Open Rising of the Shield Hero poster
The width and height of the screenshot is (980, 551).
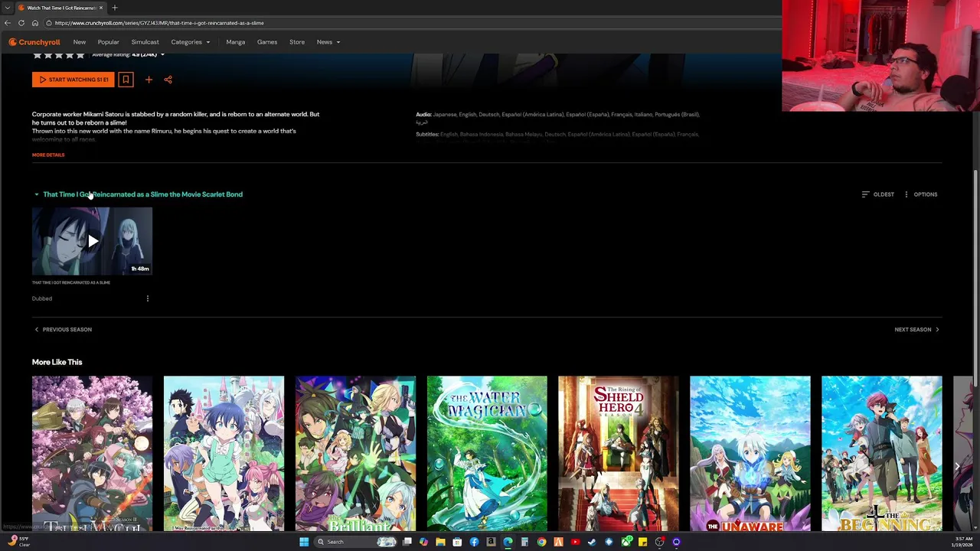pos(619,453)
